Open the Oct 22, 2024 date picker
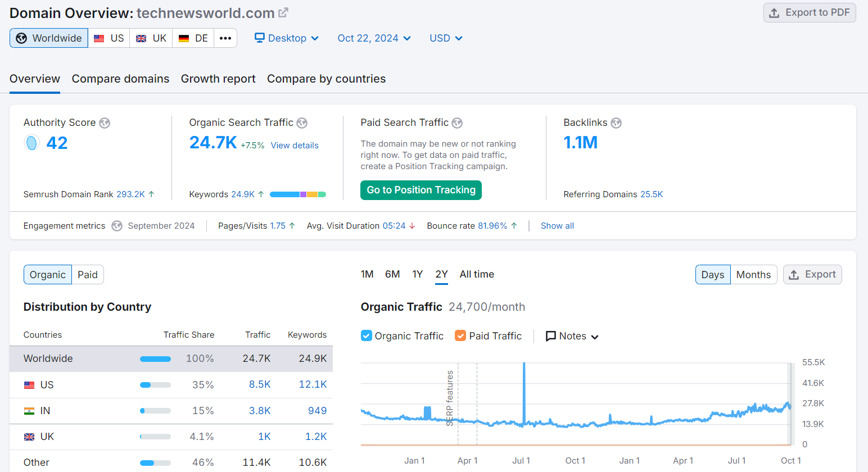The height and width of the screenshot is (472, 868). (x=374, y=38)
